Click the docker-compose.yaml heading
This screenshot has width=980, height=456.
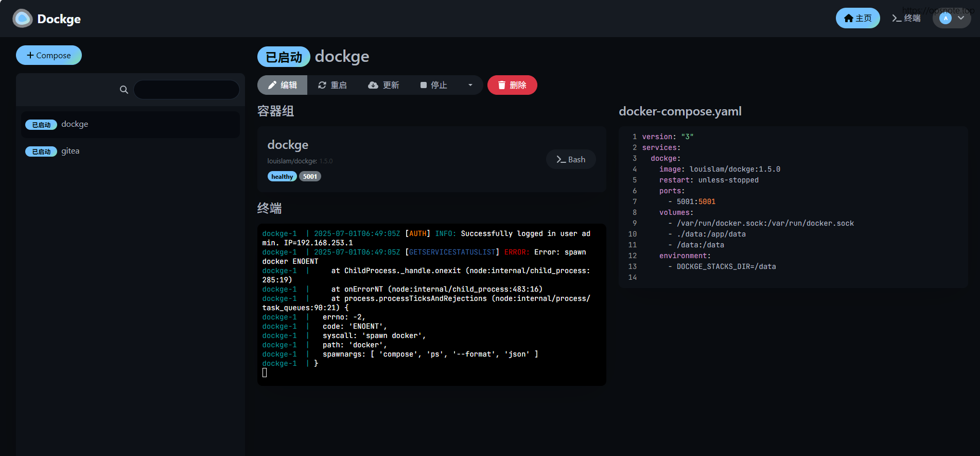(680, 111)
